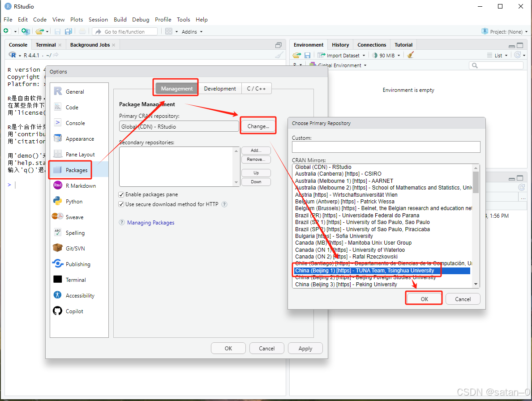Select China (Beijing 1) TUNA Team mirror
This screenshot has height=401, width=532.
382,271
